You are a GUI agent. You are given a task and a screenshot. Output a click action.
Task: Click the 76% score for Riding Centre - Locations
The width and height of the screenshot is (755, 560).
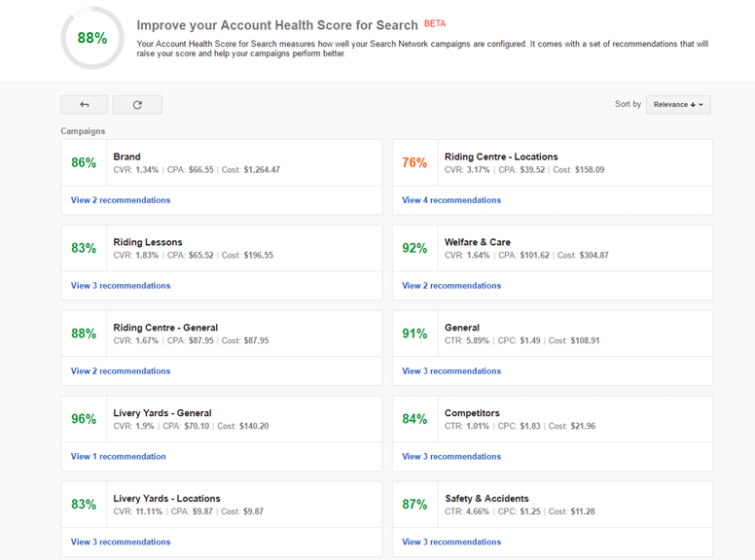pyautogui.click(x=414, y=163)
